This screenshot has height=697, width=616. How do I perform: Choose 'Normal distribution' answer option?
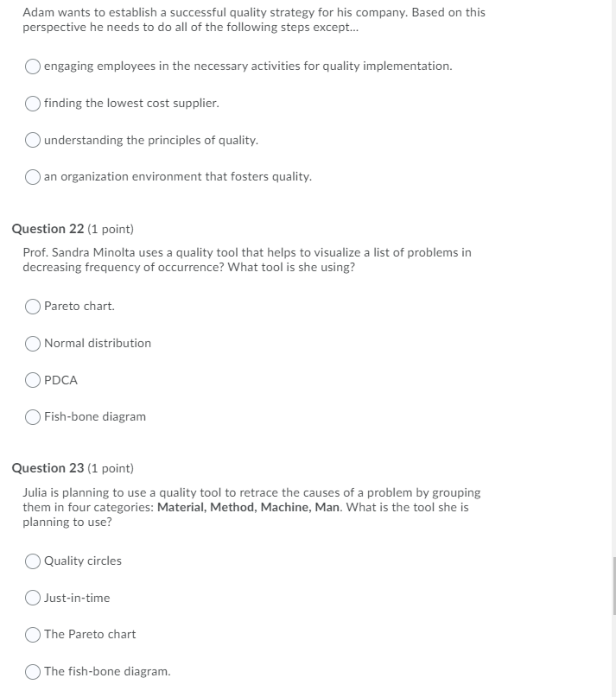(x=32, y=344)
